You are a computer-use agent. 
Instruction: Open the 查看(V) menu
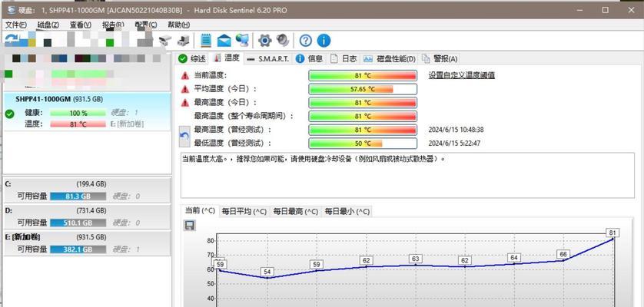81,25
